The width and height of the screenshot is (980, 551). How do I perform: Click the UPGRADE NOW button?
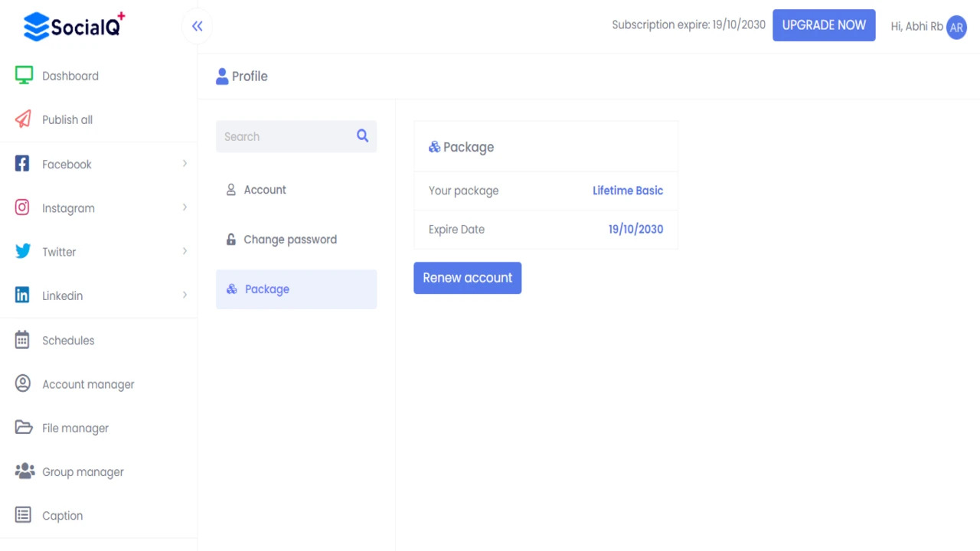point(824,25)
